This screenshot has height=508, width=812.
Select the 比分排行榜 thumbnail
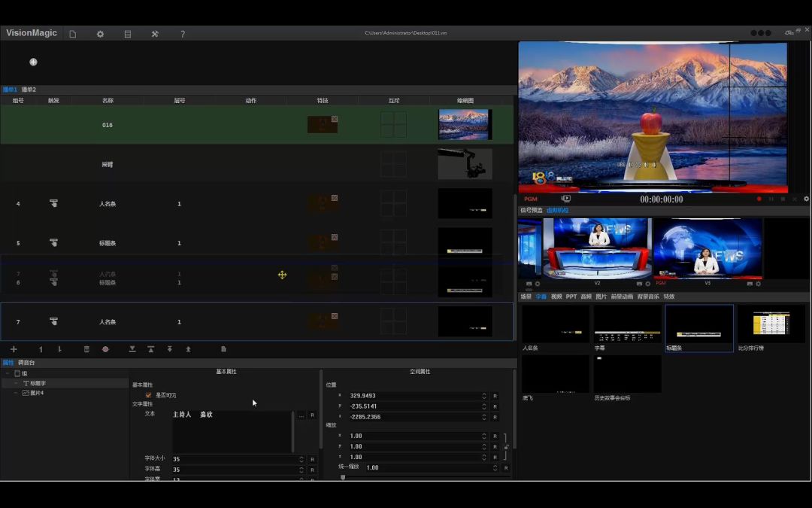(771, 324)
